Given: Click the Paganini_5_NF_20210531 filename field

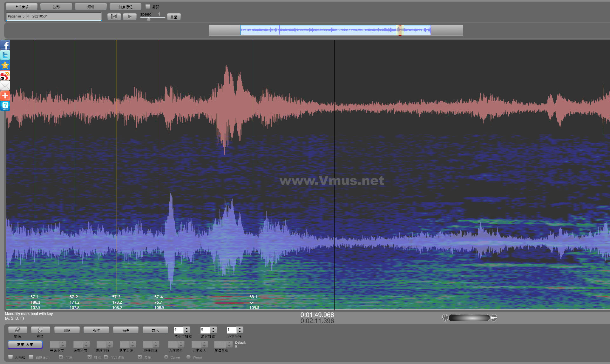Looking at the screenshot, I should [54, 16].
